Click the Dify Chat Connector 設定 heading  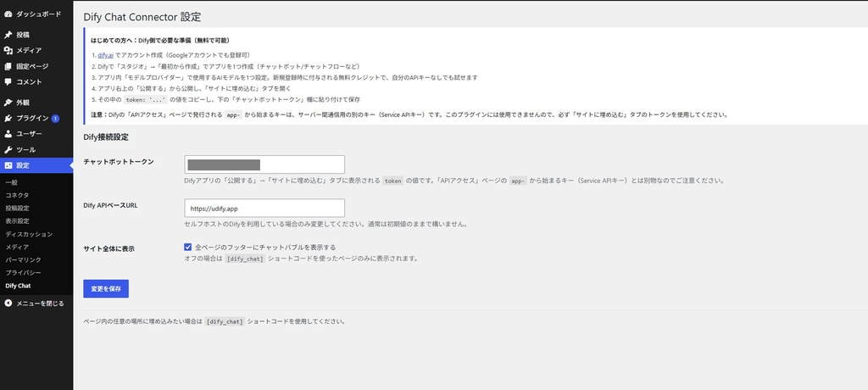click(142, 17)
